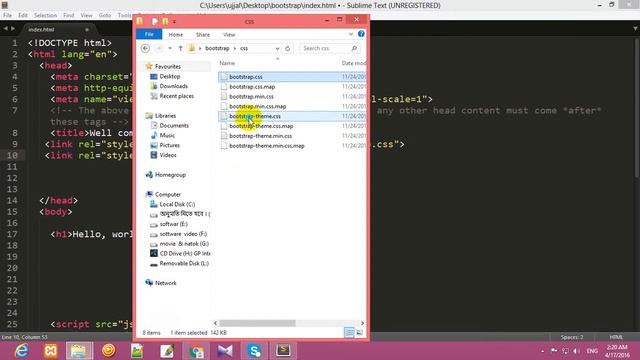Select Music library
The height and width of the screenshot is (360, 640).
(x=167, y=135)
